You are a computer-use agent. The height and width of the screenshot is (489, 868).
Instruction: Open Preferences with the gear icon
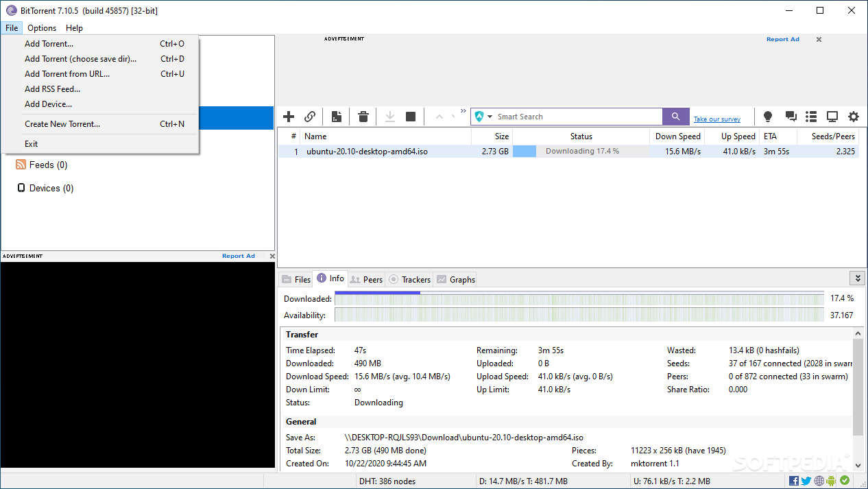click(x=854, y=117)
